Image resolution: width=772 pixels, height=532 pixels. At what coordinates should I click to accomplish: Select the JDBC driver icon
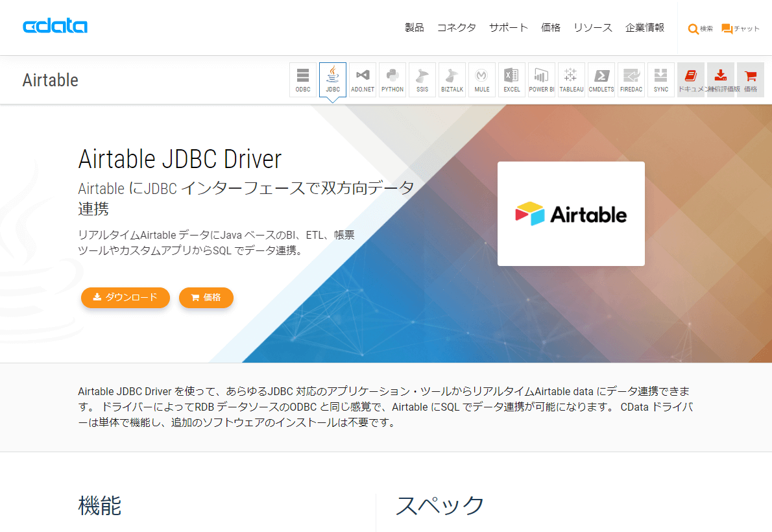(x=333, y=80)
